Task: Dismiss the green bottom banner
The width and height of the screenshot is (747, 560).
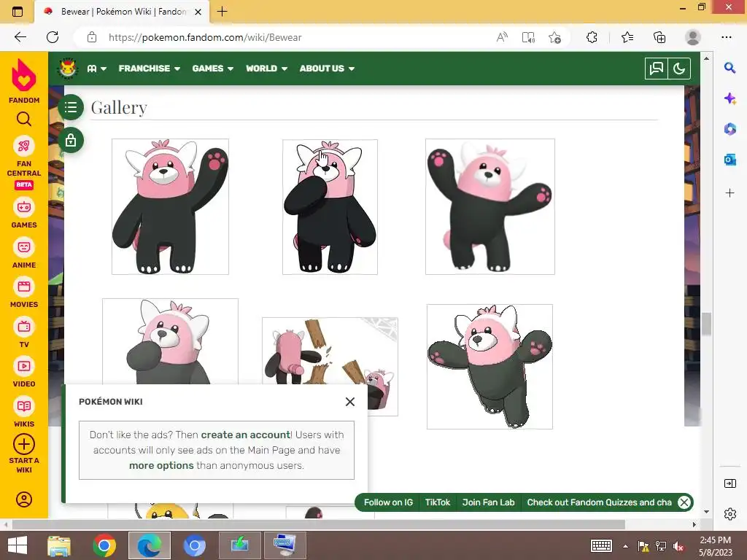Action: pyautogui.click(x=684, y=502)
